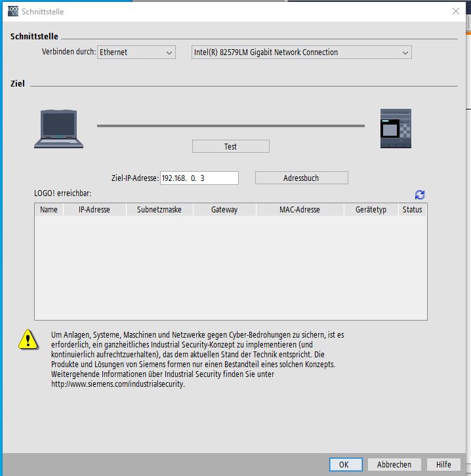Image resolution: width=471 pixels, height=476 pixels.
Task: Click the yellow warning triangle icon
Action: tap(28, 338)
